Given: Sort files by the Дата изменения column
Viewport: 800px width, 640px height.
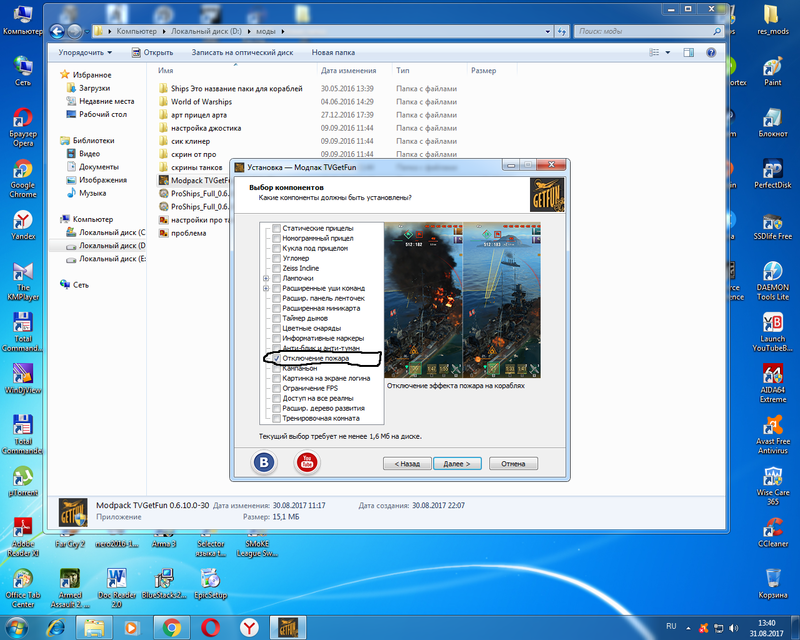Looking at the screenshot, I should click(348, 70).
